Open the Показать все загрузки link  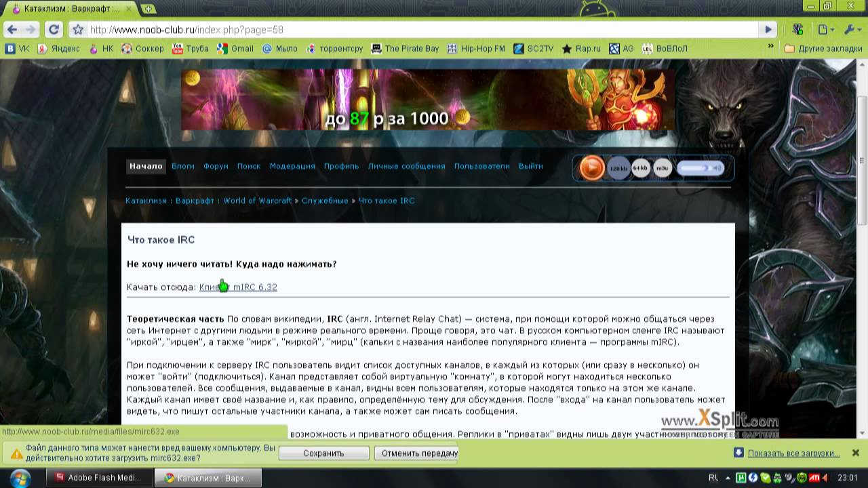coord(793,453)
